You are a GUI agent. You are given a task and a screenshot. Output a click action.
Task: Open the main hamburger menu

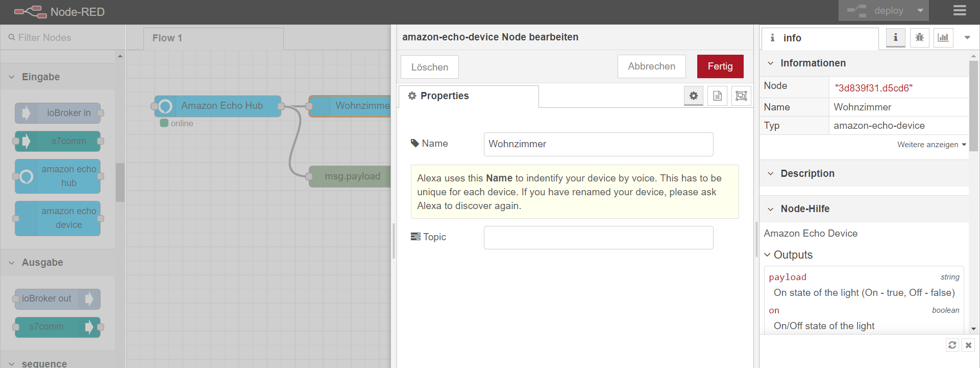point(960,11)
